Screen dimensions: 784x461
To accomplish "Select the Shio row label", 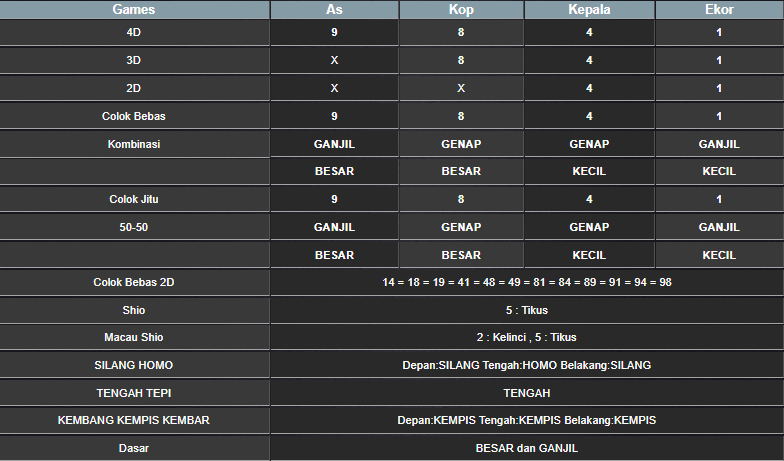I will (x=134, y=310).
